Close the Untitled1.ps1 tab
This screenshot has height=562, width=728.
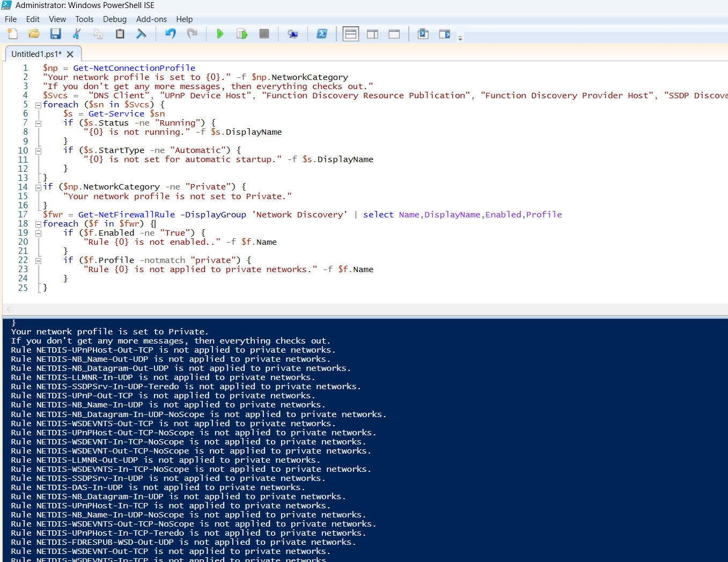pyautogui.click(x=70, y=54)
